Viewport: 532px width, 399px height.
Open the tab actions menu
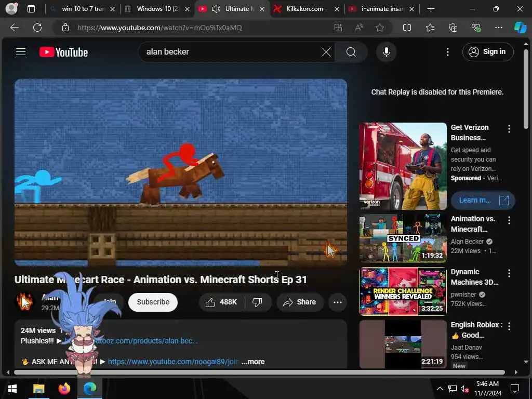coord(31,9)
